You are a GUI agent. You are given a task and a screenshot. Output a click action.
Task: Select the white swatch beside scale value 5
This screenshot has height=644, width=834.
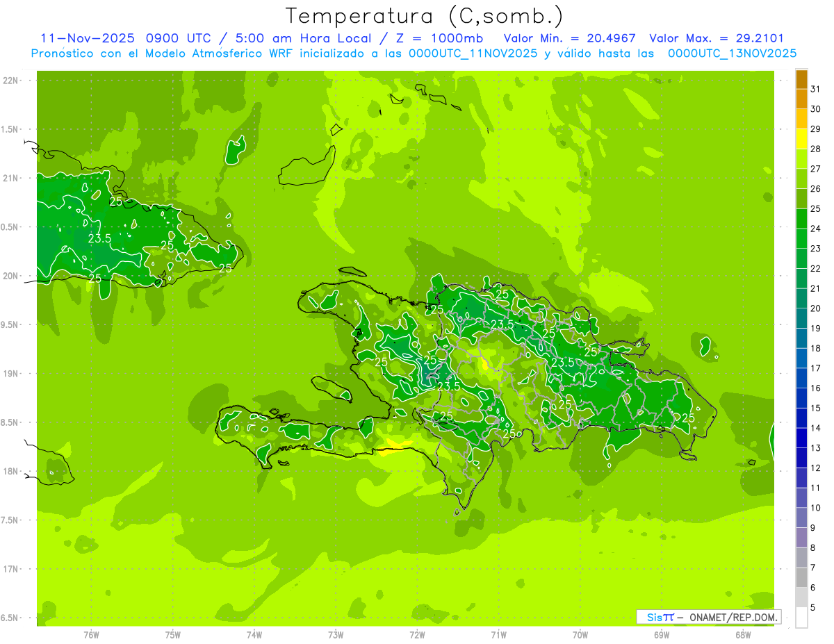pos(801,617)
